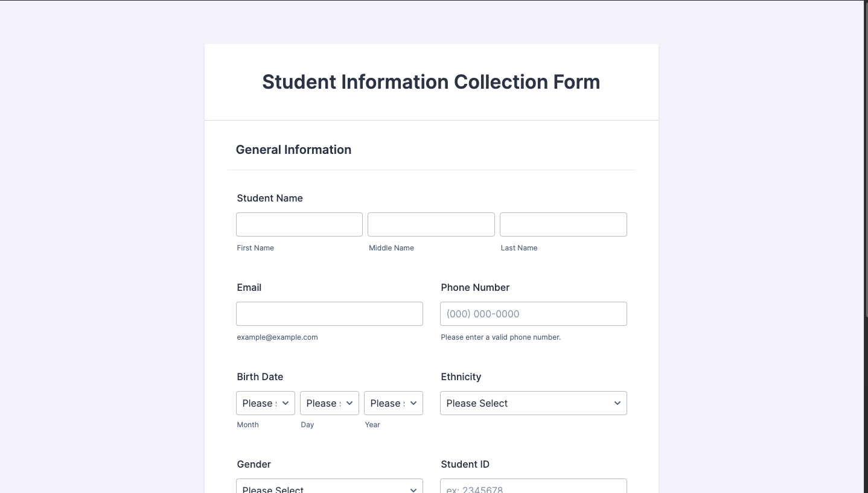Focus the Email text box
868x493 pixels.
tap(329, 314)
